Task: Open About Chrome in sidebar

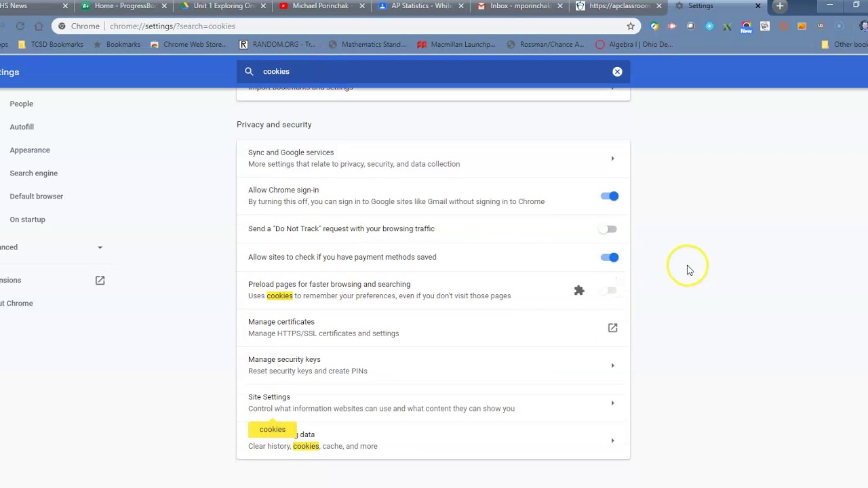Action: (x=16, y=304)
